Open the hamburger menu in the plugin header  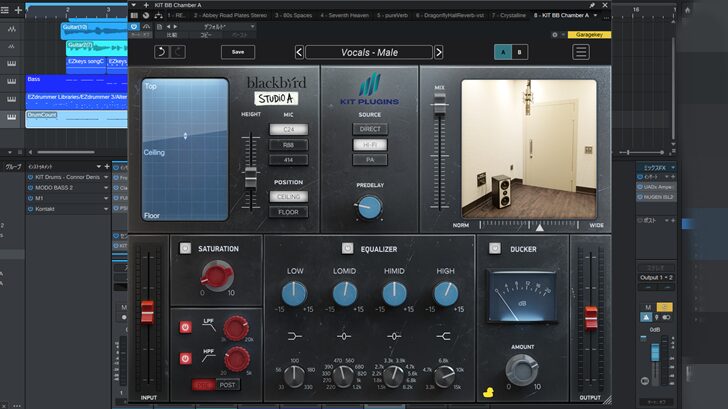coord(581,52)
